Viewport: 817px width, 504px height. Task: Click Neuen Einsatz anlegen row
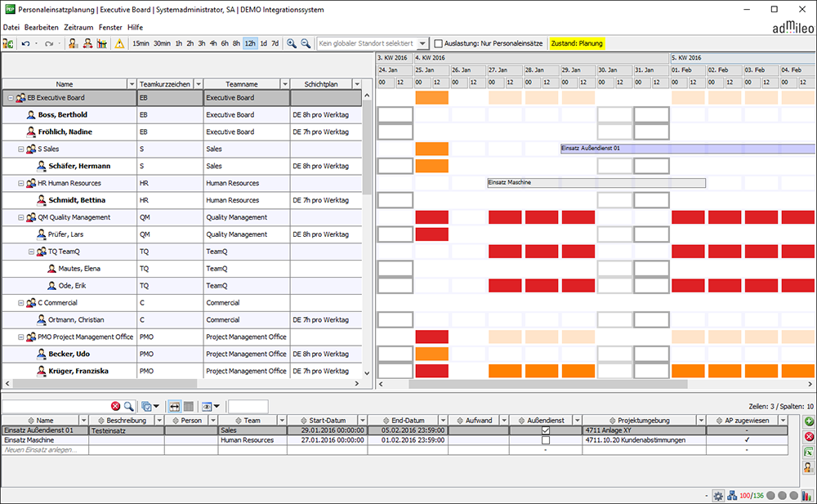(x=395, y=450)
